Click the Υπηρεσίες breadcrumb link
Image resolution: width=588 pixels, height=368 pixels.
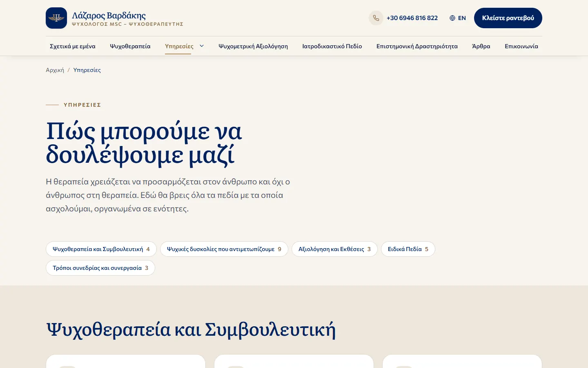click(87, 70)
